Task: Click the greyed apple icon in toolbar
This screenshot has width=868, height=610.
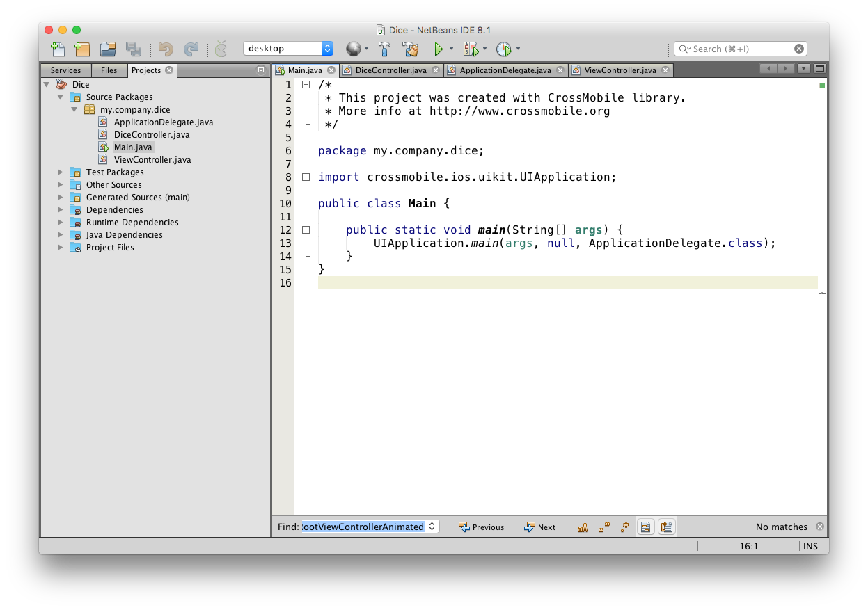Action: 221,49
